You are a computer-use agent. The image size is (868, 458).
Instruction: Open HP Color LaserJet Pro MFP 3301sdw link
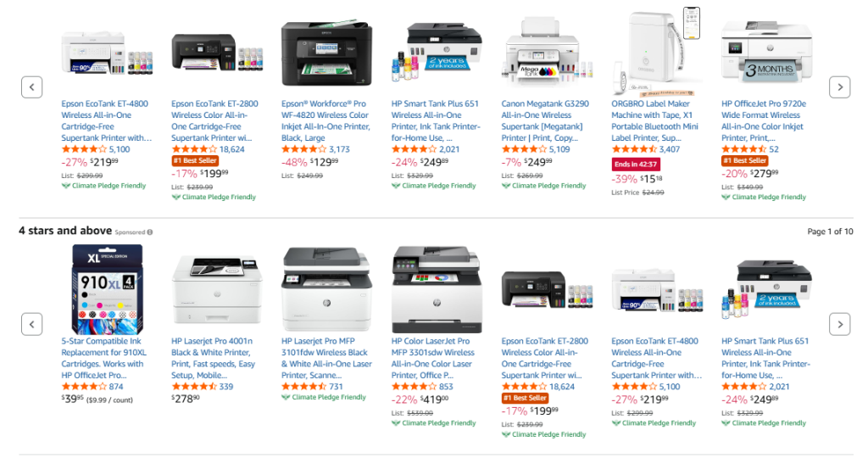click(x=433, y=358)
